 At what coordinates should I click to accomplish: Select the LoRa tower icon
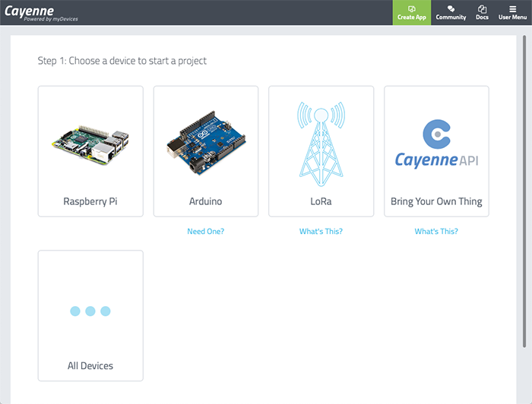[321, 144]
